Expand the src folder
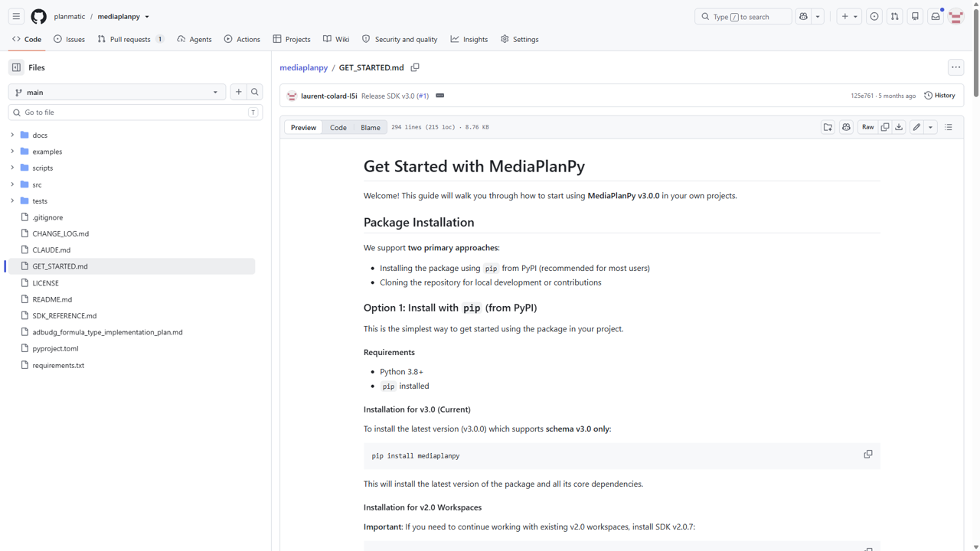The height and width of the screenshot is (551, 980). pyautogui.click(x=12, y=184)
